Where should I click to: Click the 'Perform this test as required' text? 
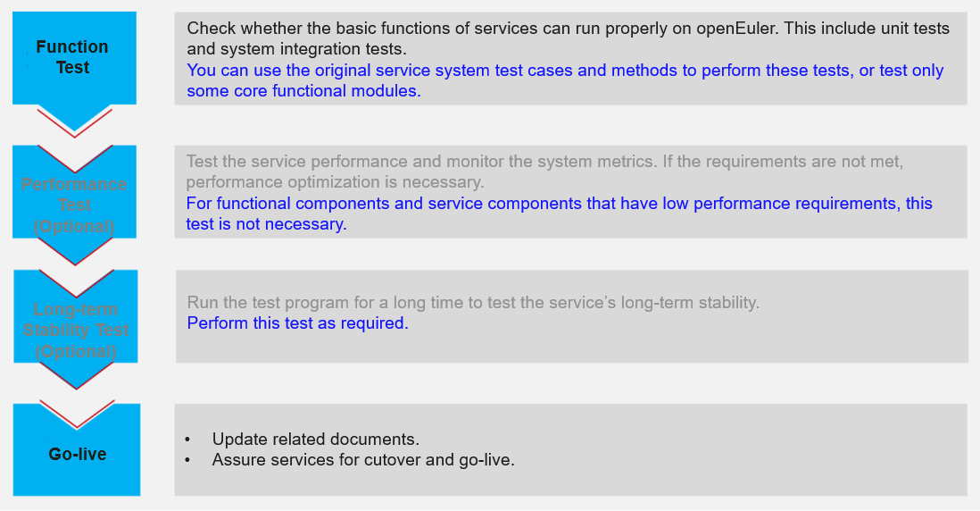click(297, 323)
